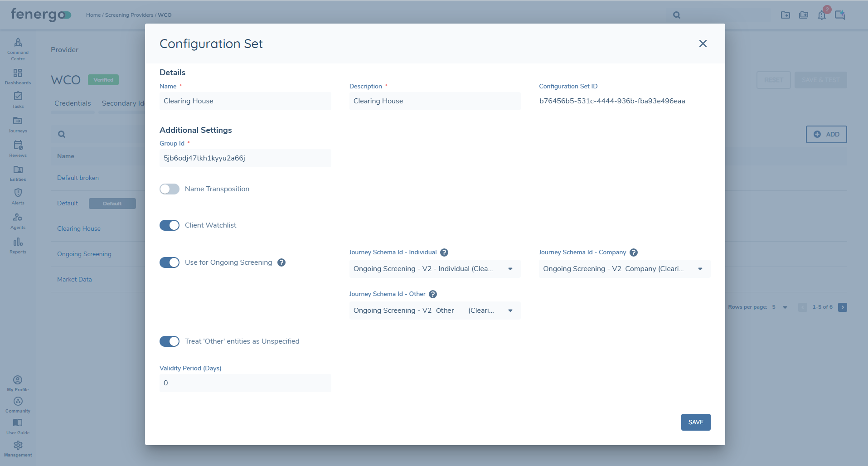Click the new folder icon in header
Viewport: 868px width, 466px height.
click(786, 15)
